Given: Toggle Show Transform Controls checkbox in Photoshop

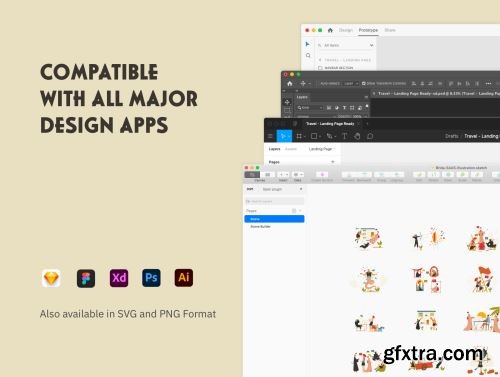Looking at the screenshot, I should pos(364,83).
